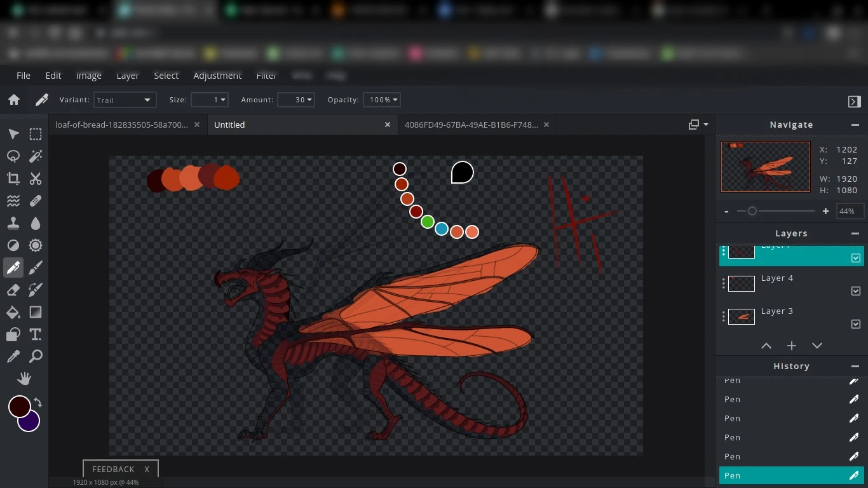
Task: Close the FEEDBACK button
Action: (147, 469)
